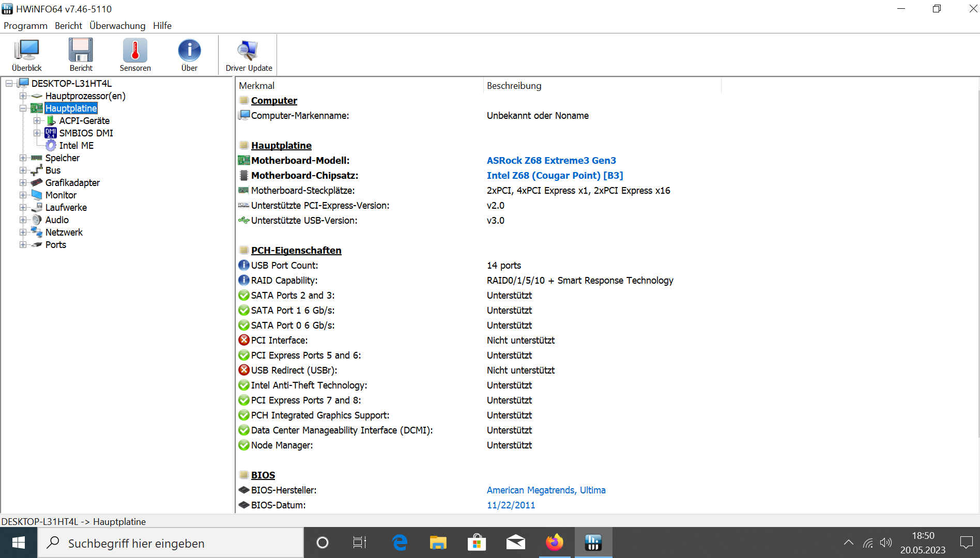Open the Windows Start menu
Screen dimensions: 980x558
(19, 543)
